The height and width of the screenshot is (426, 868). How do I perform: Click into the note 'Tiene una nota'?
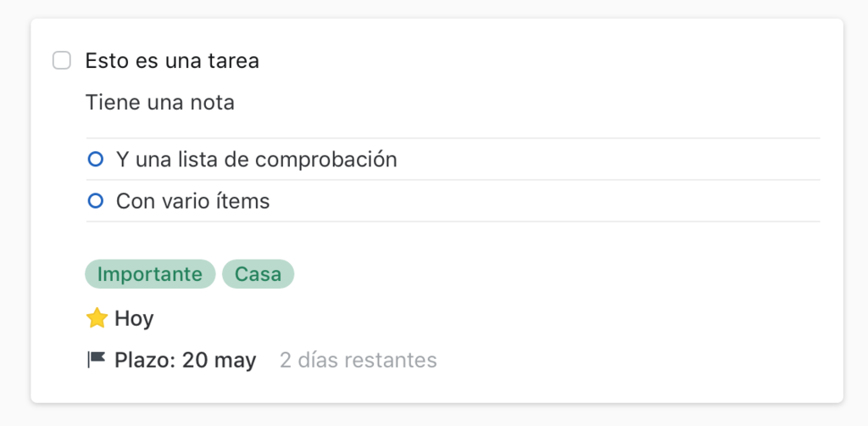[x=160, y=103]
